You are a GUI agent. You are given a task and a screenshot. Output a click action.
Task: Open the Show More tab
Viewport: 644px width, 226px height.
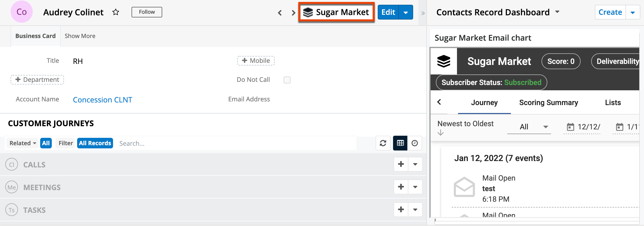(x=80, y=36)
